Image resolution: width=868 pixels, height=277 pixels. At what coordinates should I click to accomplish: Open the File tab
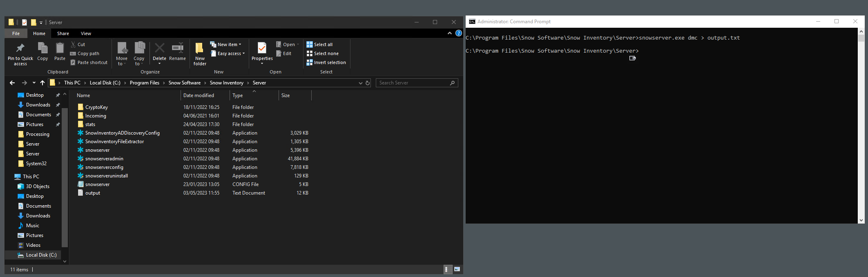pos(16,33)
